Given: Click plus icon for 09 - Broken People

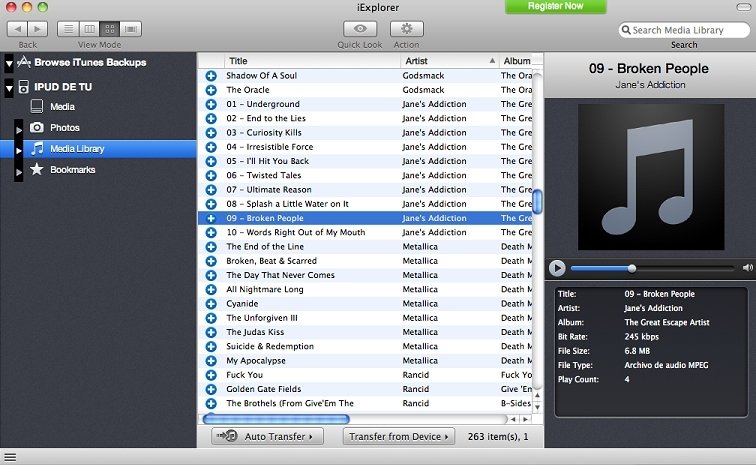Looking at the screenshot, I should 211,218.
